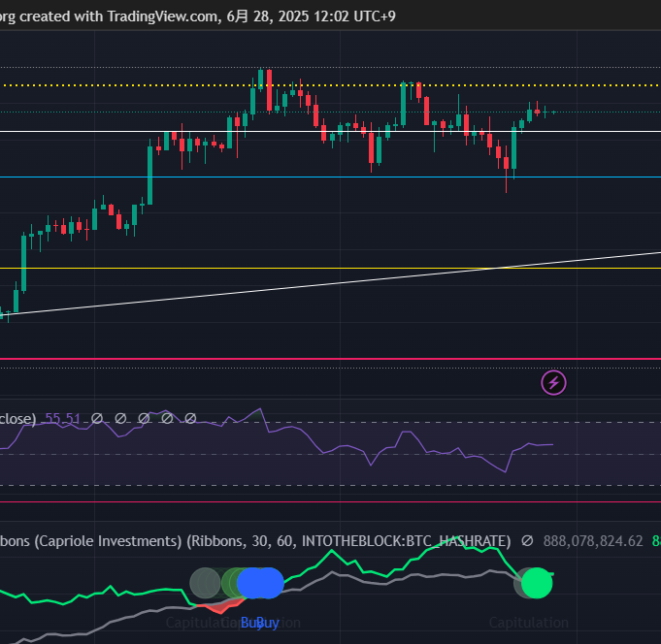The width and height of the screenshot is (661, 644).
Task: Click the "(Capriole Investments)" indicator label
Action: [108, 541]
